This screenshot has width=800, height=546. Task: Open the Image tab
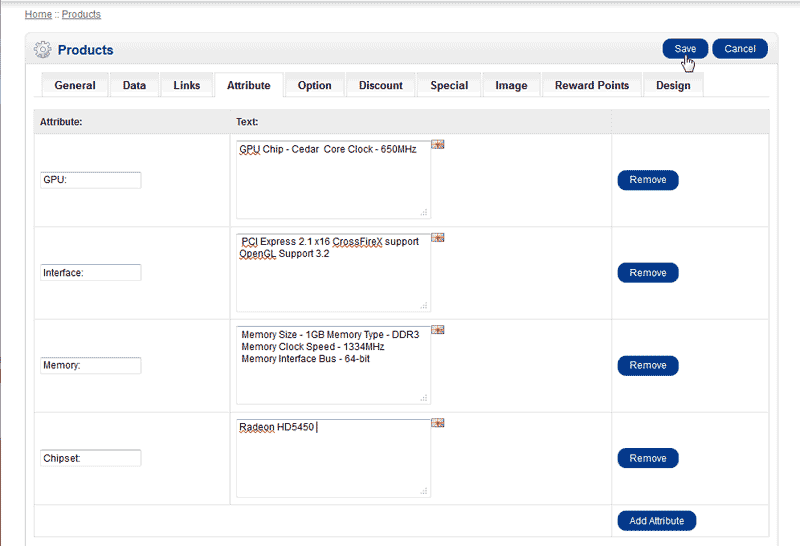(x=511, y=86)
